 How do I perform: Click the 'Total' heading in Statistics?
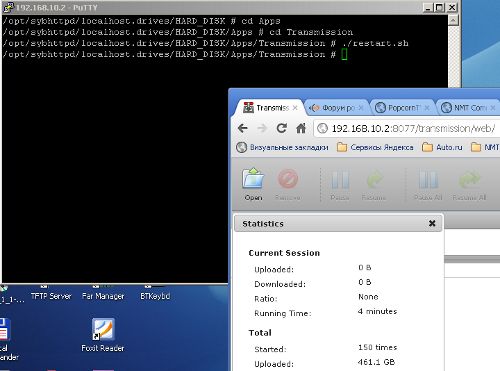260,333
